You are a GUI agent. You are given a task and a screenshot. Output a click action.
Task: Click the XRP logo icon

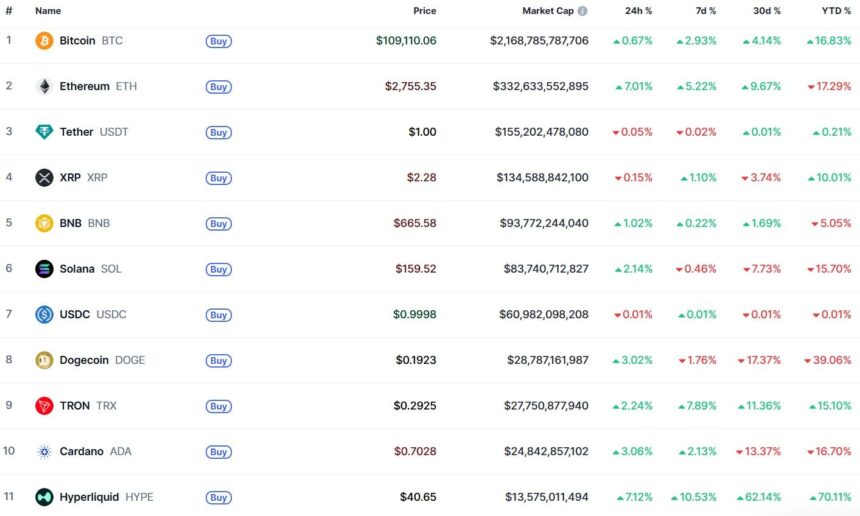click(44, 178)
